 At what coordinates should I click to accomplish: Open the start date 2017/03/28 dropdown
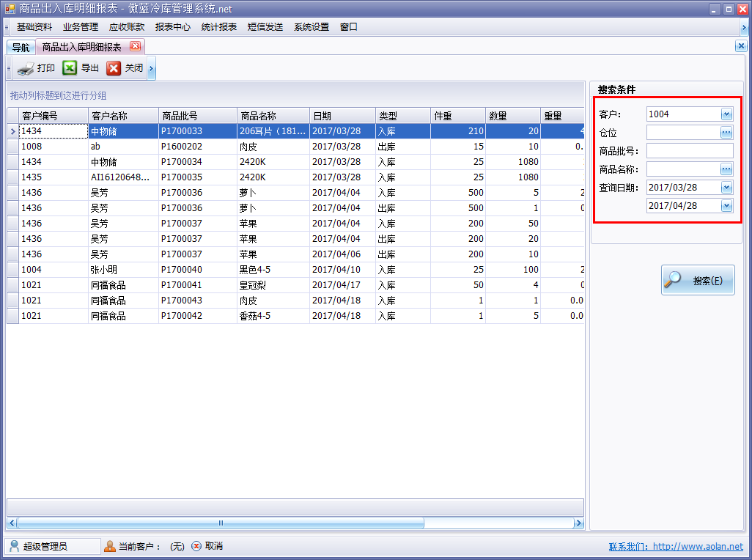(726, 187)
